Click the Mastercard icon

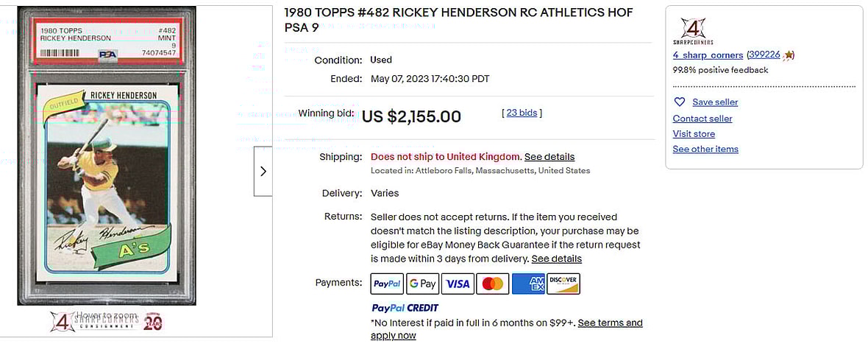493,284
